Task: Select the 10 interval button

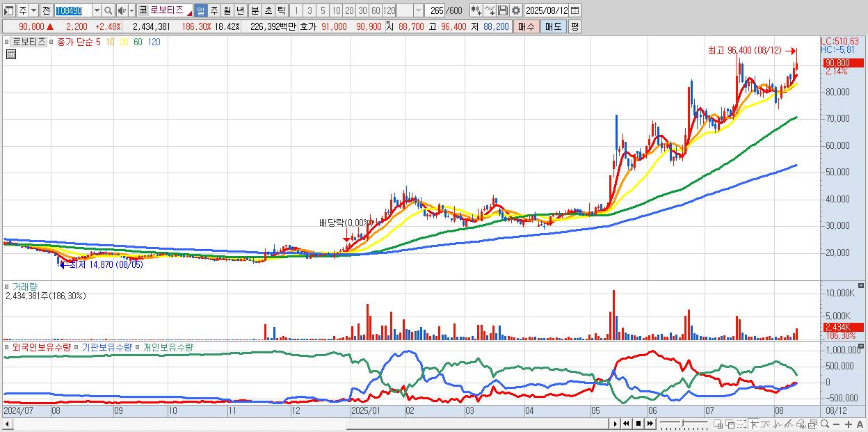Action: 336,10
